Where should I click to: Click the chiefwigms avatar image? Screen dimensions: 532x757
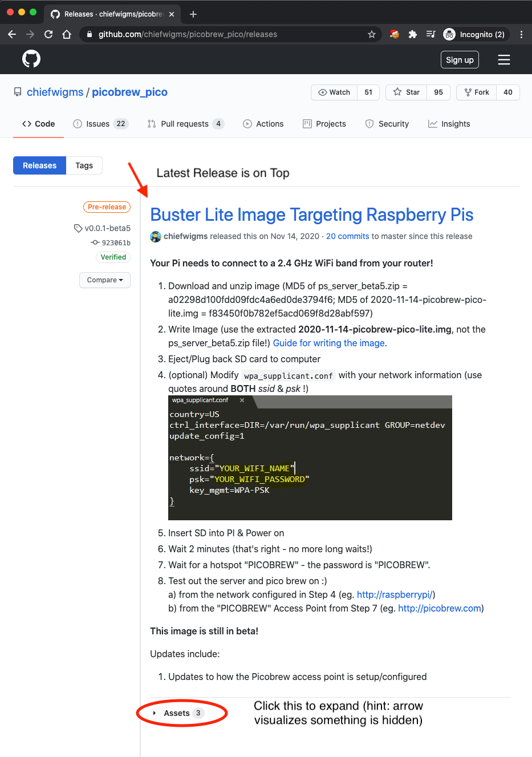coord(155,236)
